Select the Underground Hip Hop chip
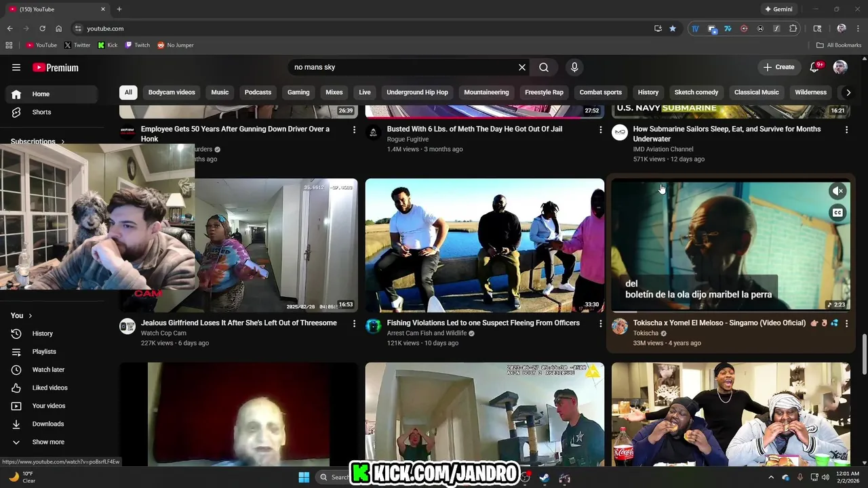Image resolution: width=868 pixels, height=488 pixels. [417, 92]
